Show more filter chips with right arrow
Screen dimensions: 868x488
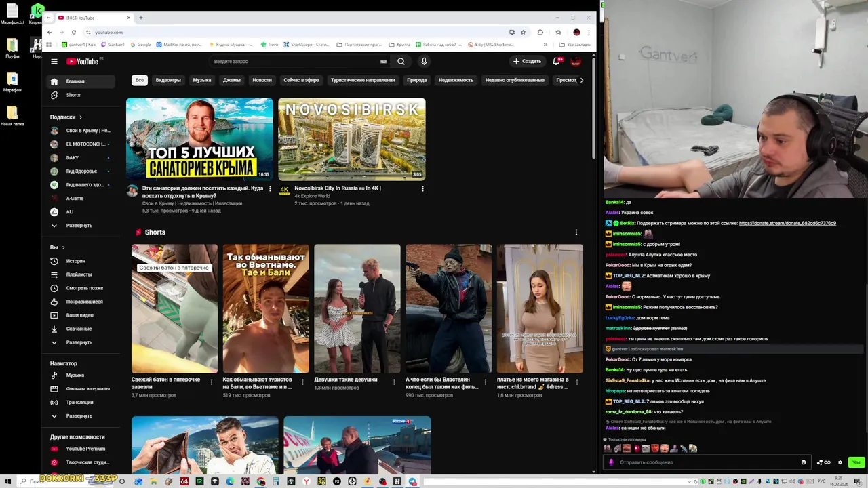[x=581, y=80]
